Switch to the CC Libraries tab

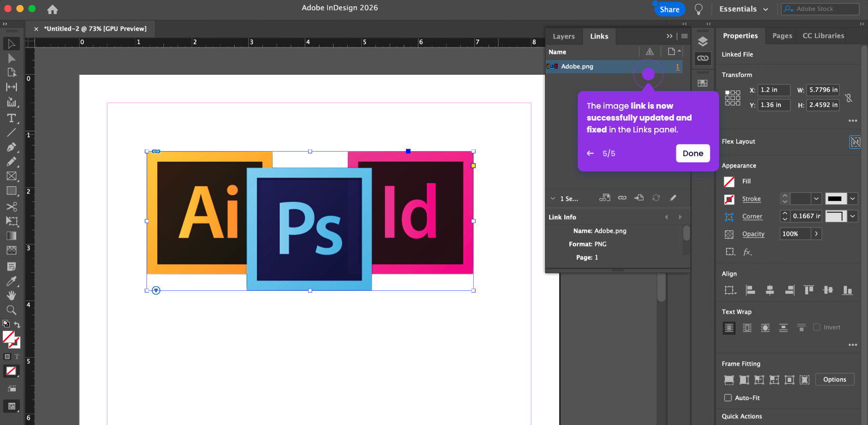click(823, 36)
